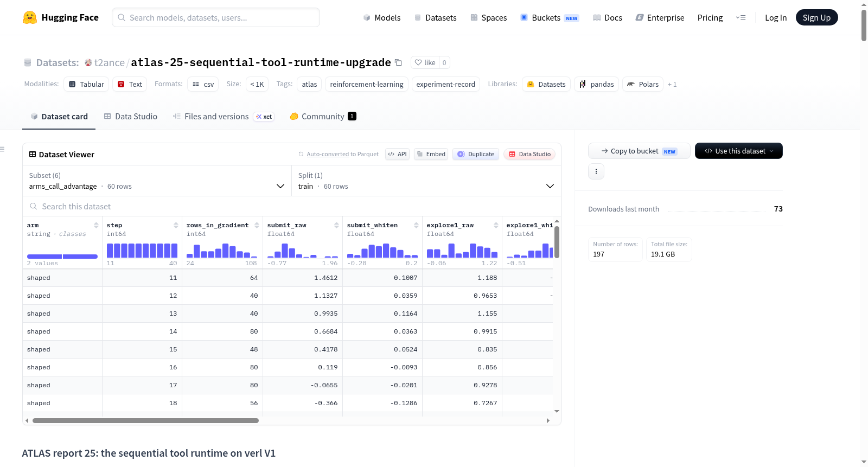The height and width of the screenshot is (467, 868).
Task: Open the Files and versions tab
Action: (x=223, y=116)
